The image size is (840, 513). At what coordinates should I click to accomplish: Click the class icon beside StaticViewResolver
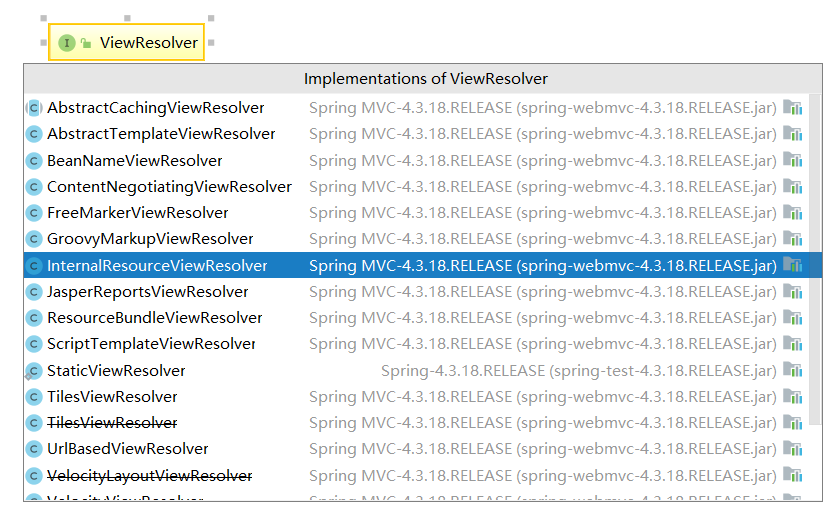[34, 371]
